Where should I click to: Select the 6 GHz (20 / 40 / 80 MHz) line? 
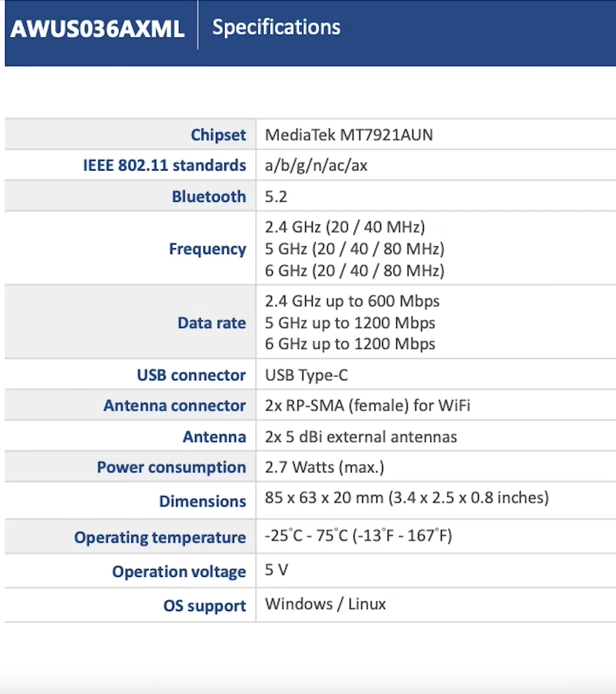click(x=355, y=271)
